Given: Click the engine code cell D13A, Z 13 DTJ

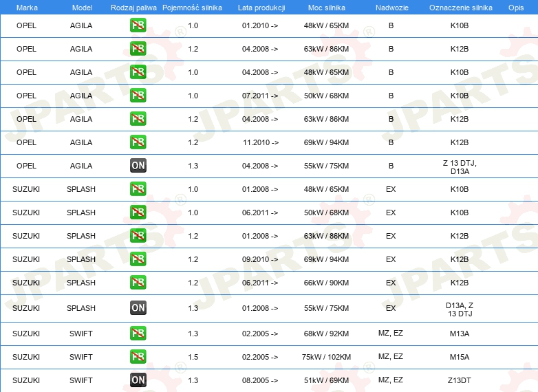Looking at the screenshot, I should pyautogui.click(x=460, y=309).
